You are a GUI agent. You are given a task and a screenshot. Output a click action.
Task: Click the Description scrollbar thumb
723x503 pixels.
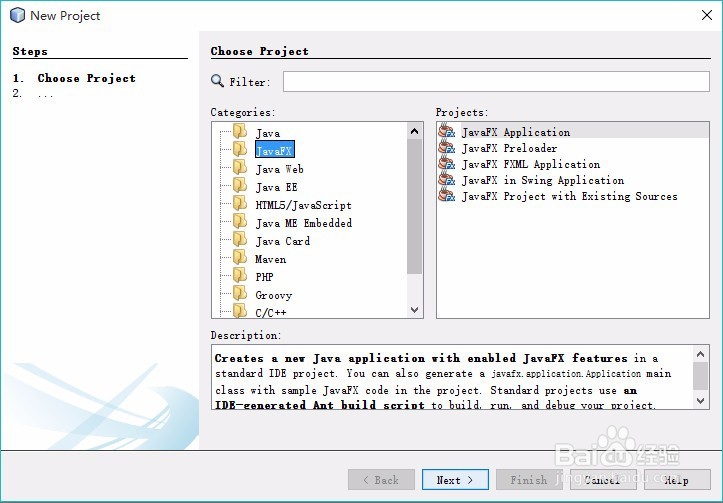(x=700, y=376)
